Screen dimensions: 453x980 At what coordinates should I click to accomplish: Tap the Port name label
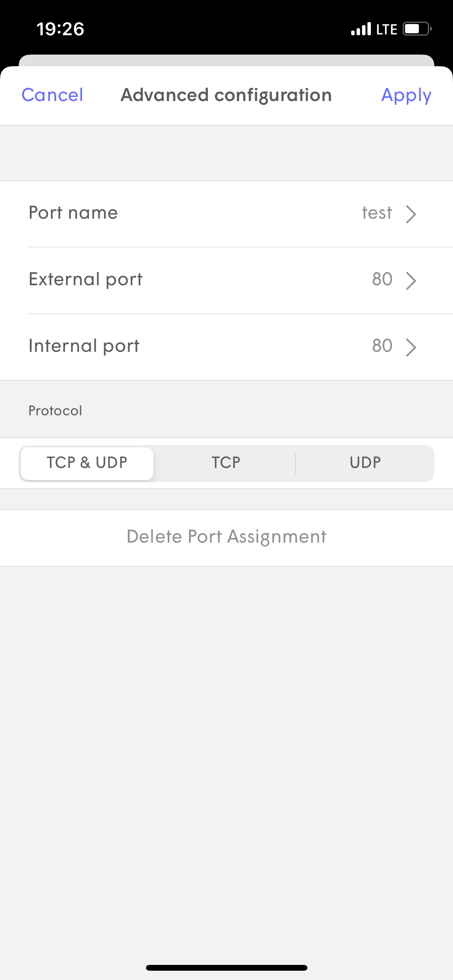(x=73, y=213)
